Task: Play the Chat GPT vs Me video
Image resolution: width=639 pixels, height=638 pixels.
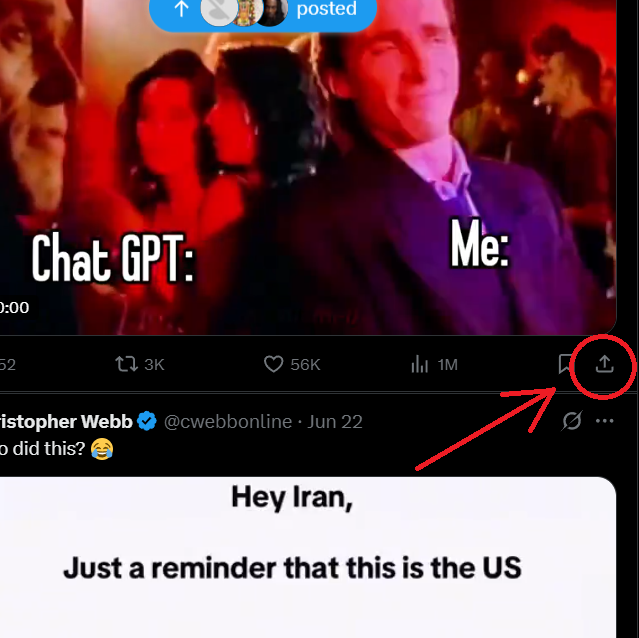Action: [308, 167]
